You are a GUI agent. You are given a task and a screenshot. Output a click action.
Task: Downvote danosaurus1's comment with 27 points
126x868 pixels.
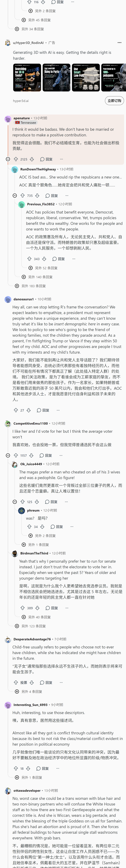29,410
